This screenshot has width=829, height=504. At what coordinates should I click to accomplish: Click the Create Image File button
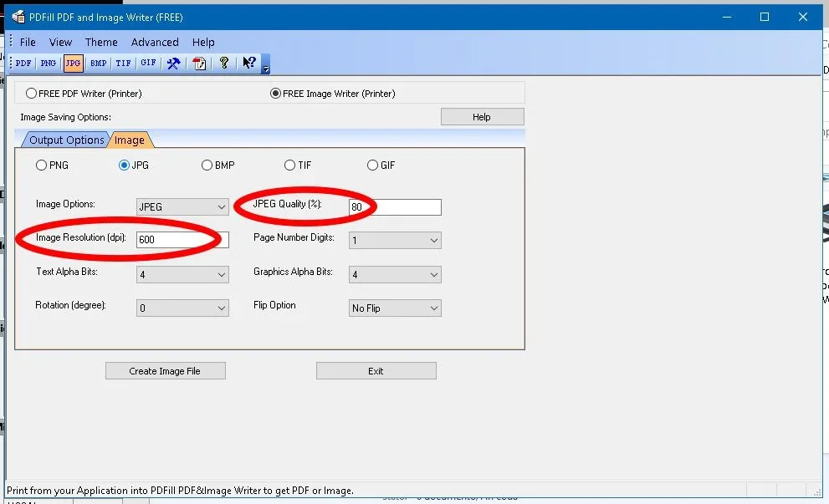point(166,371)
